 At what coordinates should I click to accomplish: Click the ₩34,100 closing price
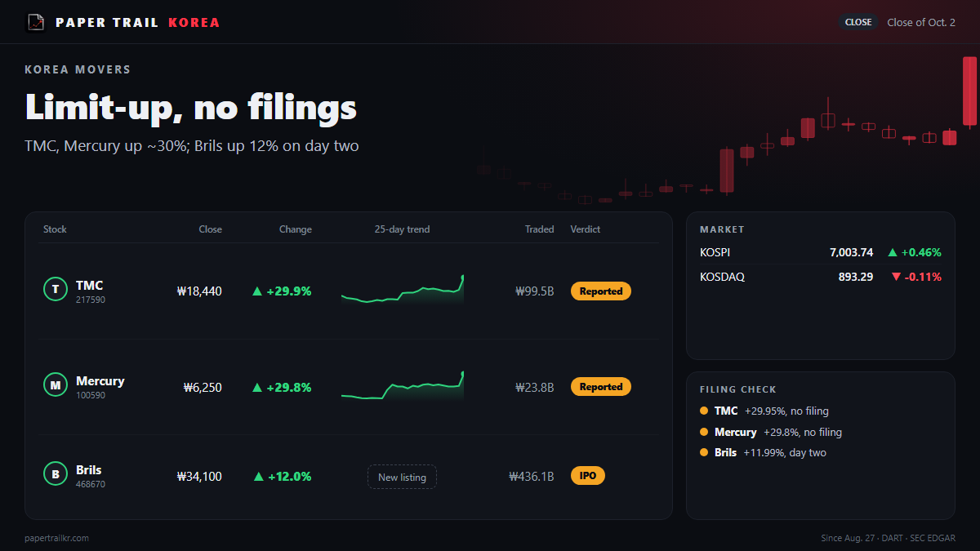[199, 477]
